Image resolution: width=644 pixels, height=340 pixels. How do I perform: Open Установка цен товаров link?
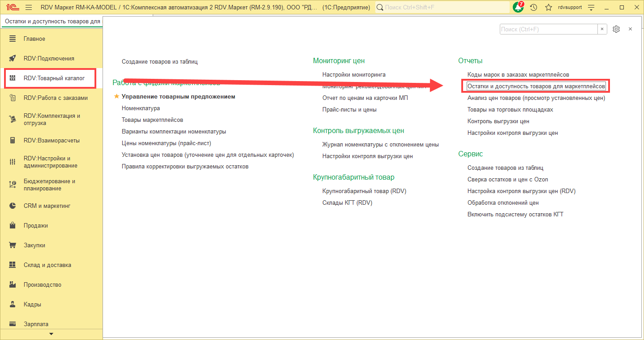click(x=208, y=155)
